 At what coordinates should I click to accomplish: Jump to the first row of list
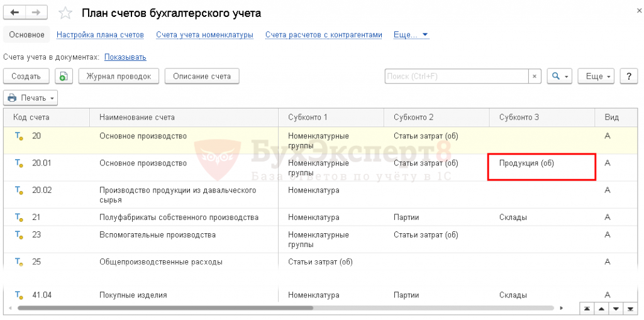[x=587, y=309]
